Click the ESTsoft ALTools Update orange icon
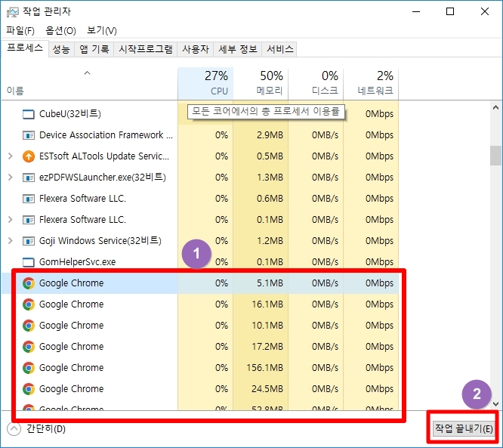The height and width of the screenshot is (448, 503). pos(28,156)
